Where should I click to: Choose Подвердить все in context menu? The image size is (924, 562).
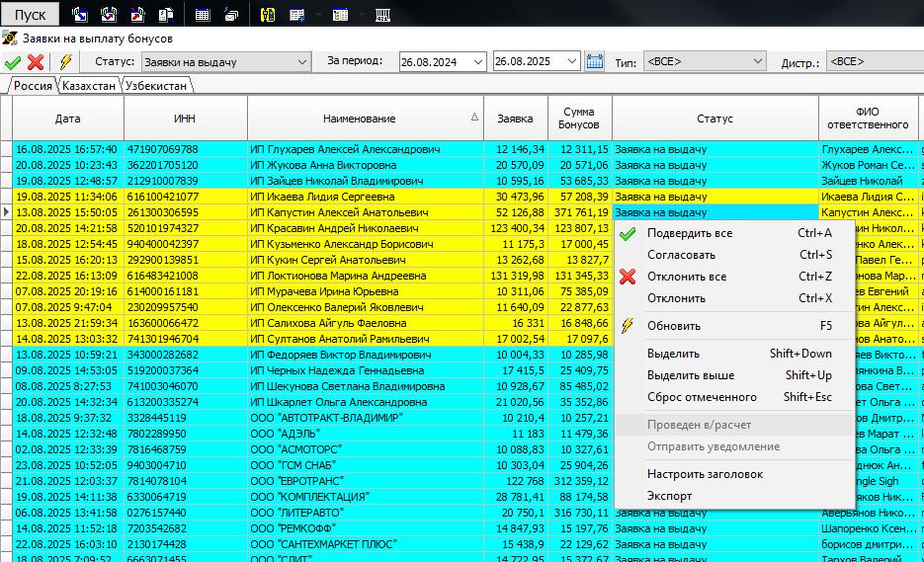(x=735, y=233)
